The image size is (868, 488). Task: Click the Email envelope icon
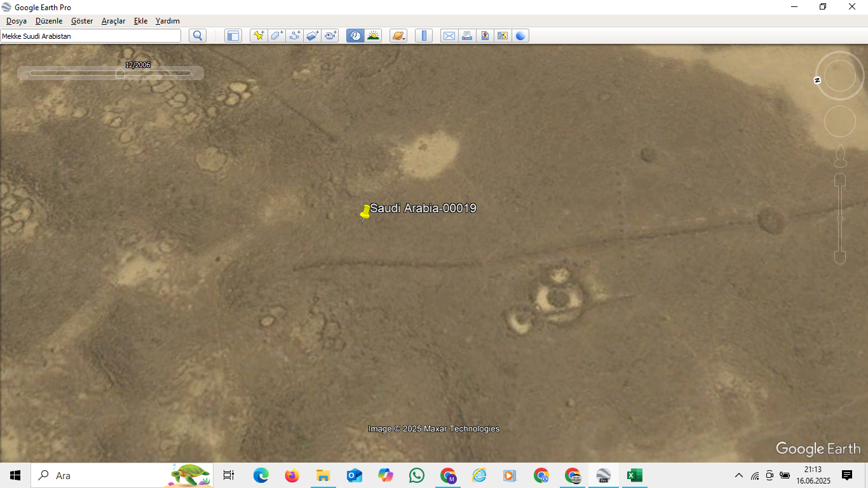pos(449,36)
